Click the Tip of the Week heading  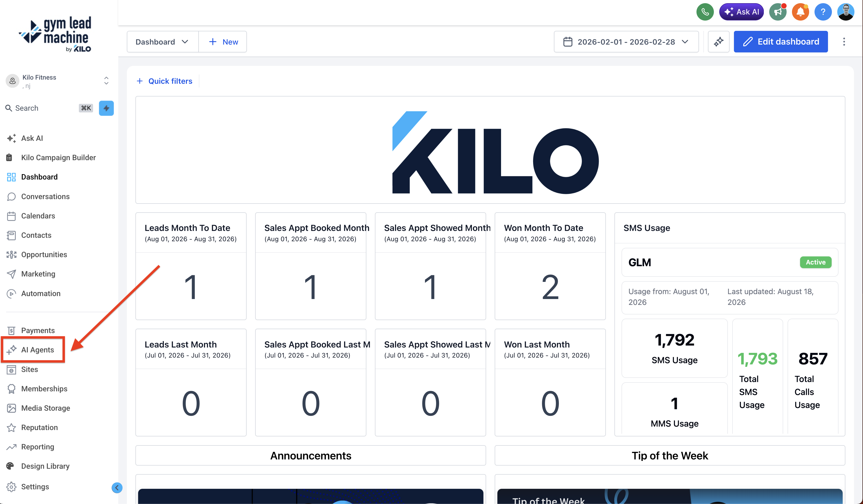pyautogui.click(x=670, y=456)
